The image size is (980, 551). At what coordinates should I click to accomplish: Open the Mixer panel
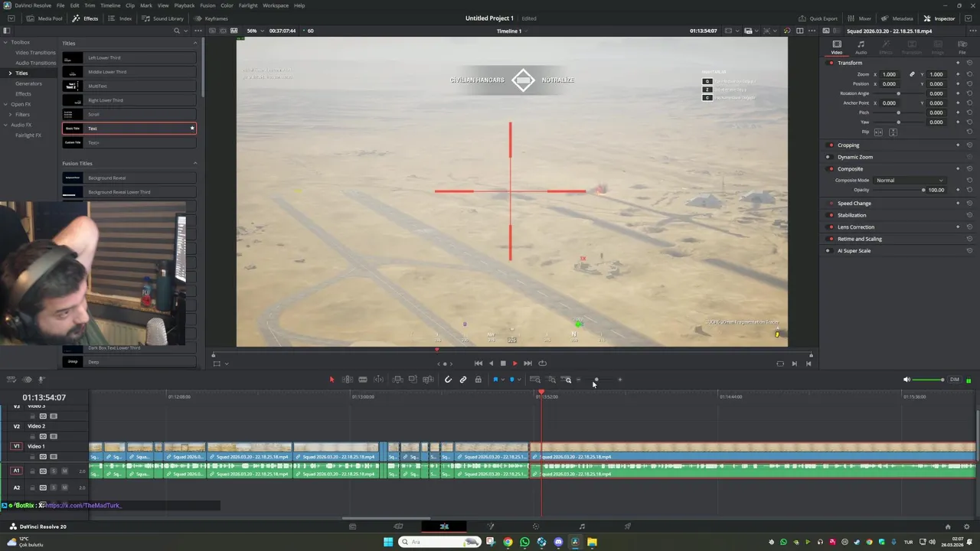[x=859, y=18]
